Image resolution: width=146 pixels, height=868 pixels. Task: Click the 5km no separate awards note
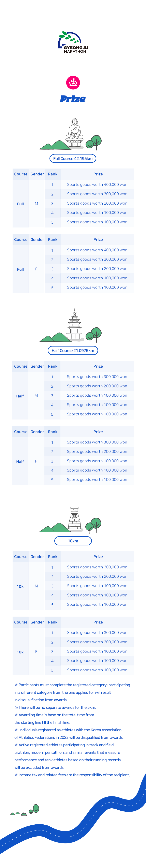click(55, 707)
